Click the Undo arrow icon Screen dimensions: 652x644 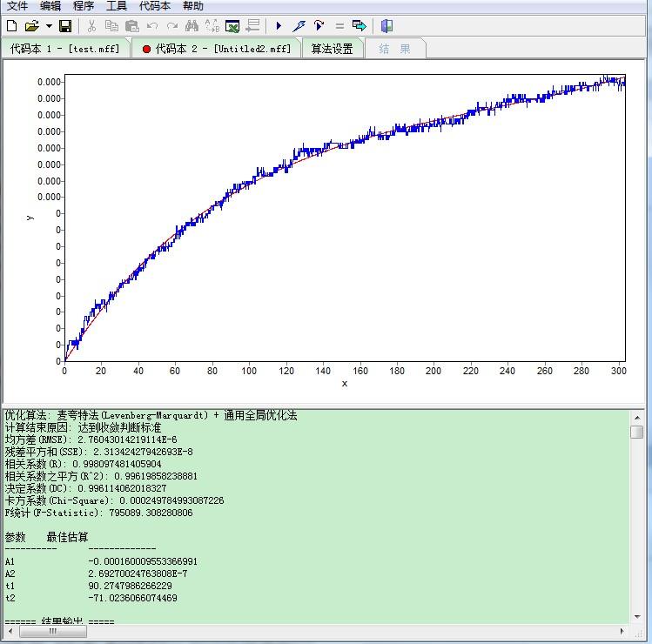tap(152, 26)
